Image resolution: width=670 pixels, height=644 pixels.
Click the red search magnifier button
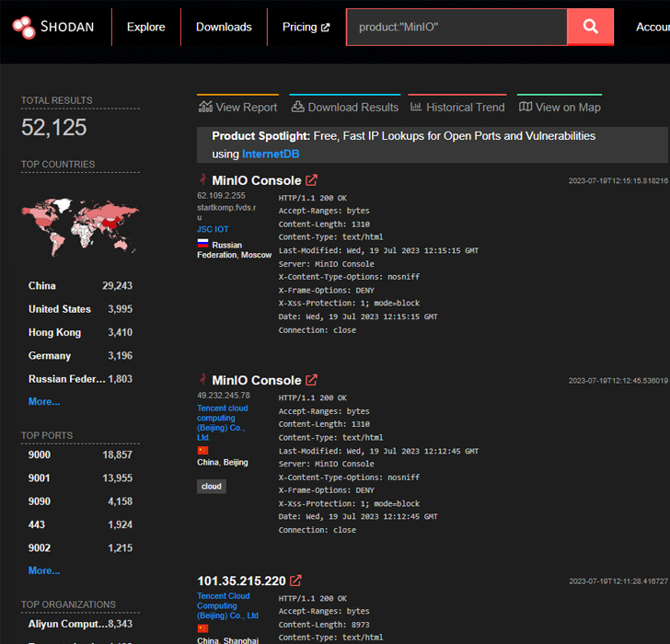coord(590,27)
